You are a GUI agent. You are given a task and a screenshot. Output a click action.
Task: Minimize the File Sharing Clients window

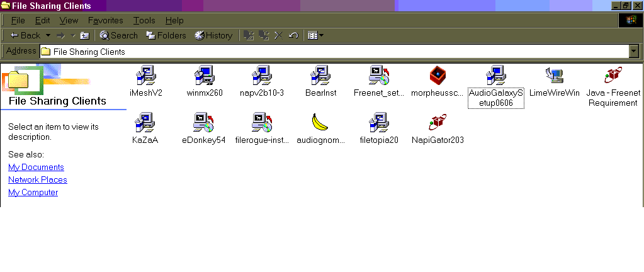616,6
